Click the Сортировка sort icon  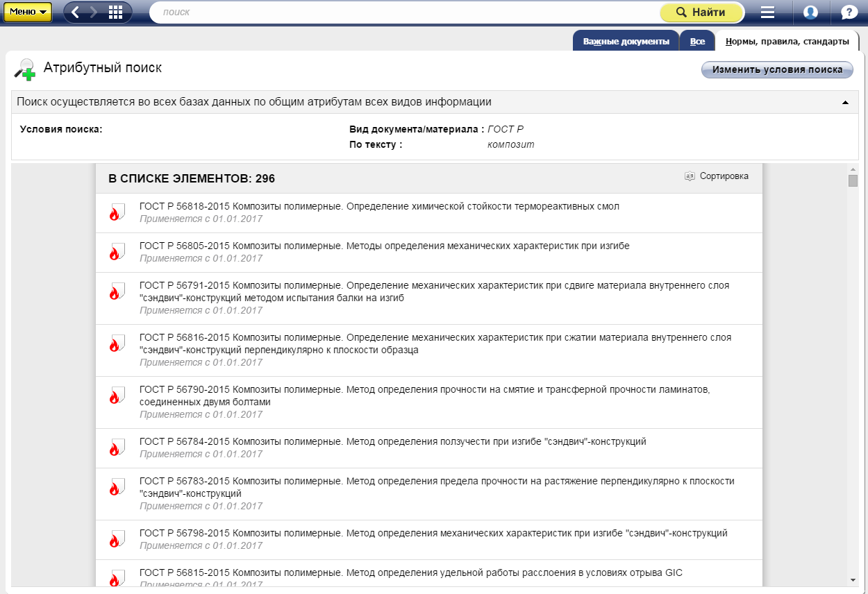tap(690, 176)
